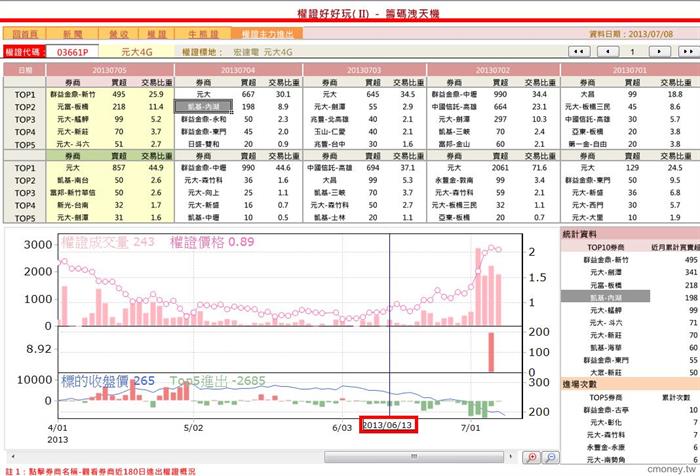Click broker 凱基-士林 in the 20130703 column

click(x=329, y=218)
